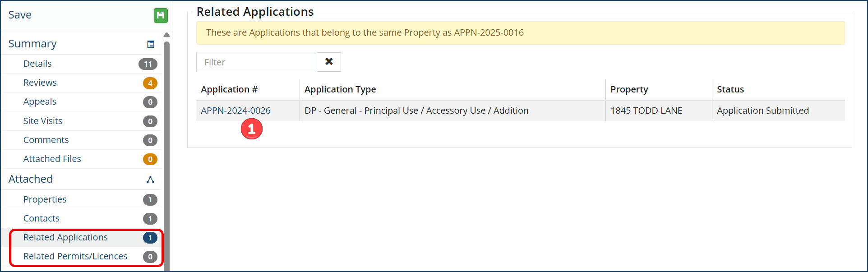This screenshot has width=868, height=272.
Task: Open Related Permits/Licences
Action: [75, 256]
